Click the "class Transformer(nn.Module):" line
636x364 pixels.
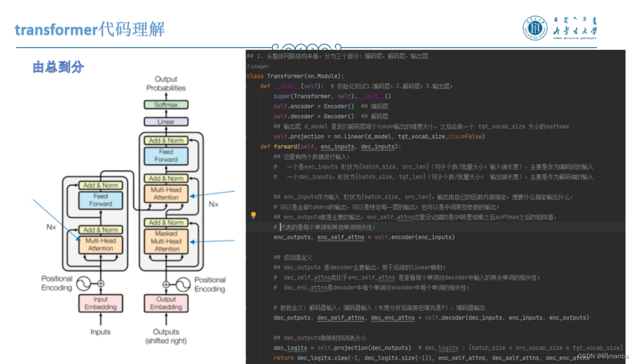click(296, 76)
